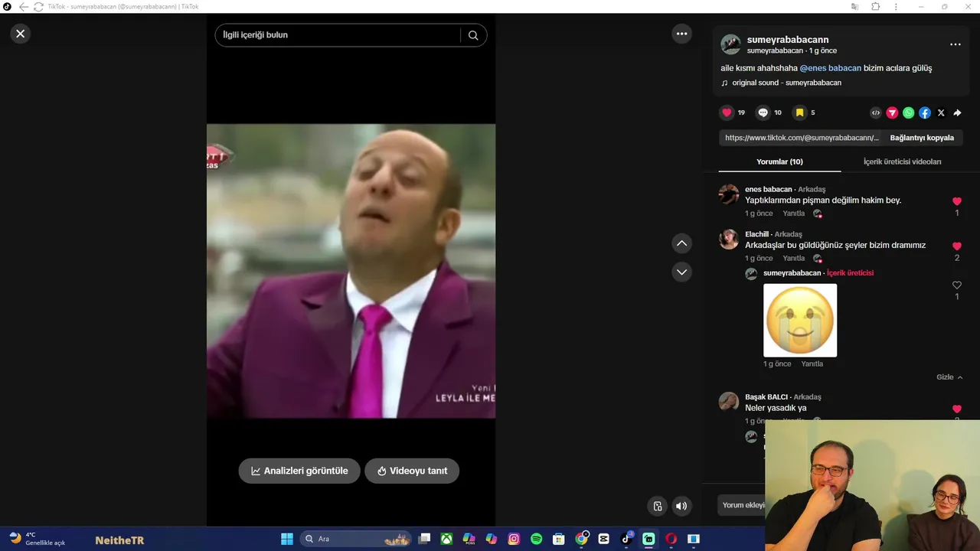Reply to enes babacan's comment with Yanıtla

pyautogui.click(x=793, y=214)
